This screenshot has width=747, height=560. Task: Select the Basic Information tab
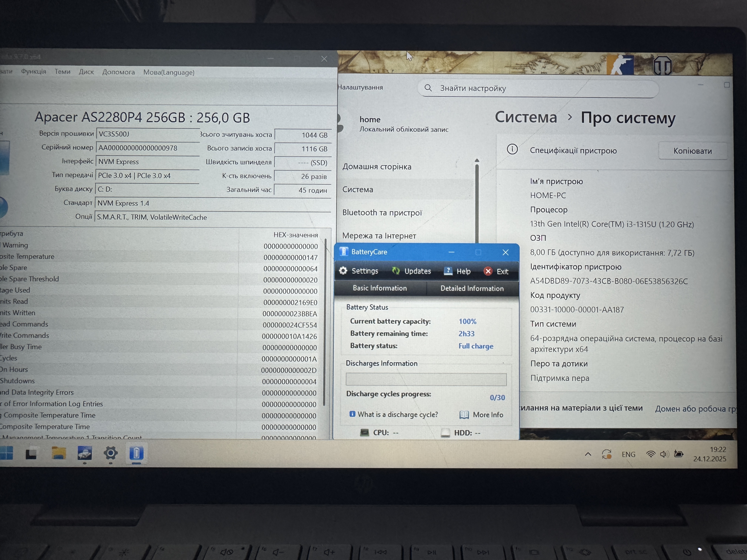[380, 288]
